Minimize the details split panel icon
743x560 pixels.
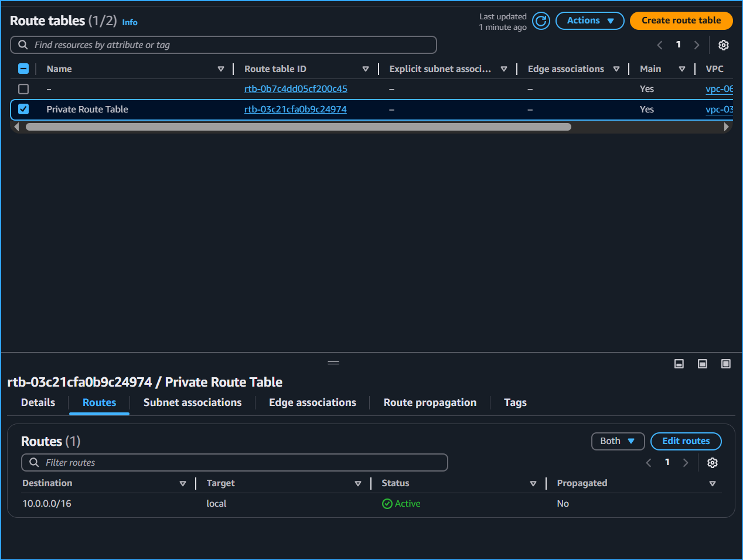(x=679, y=364)
